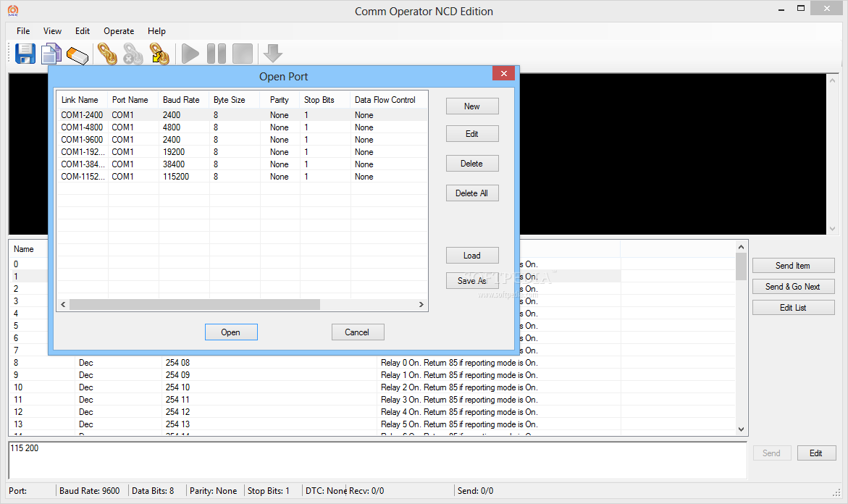The width and height of the screenshot is (848, 504).
Task: Click the disabled Send button
Action: pyautogui.click(x=772, y=453)
